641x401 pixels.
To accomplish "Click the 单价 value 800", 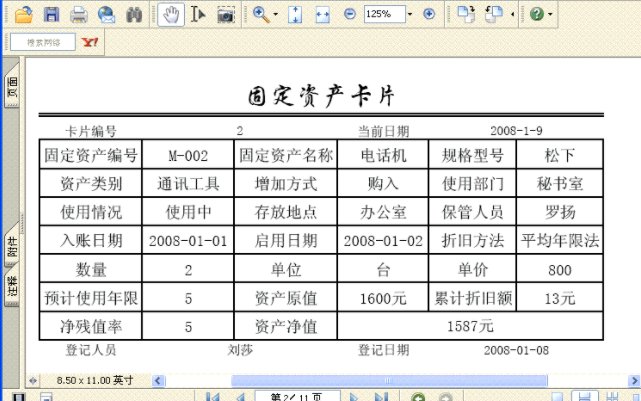I will [560, 270].
